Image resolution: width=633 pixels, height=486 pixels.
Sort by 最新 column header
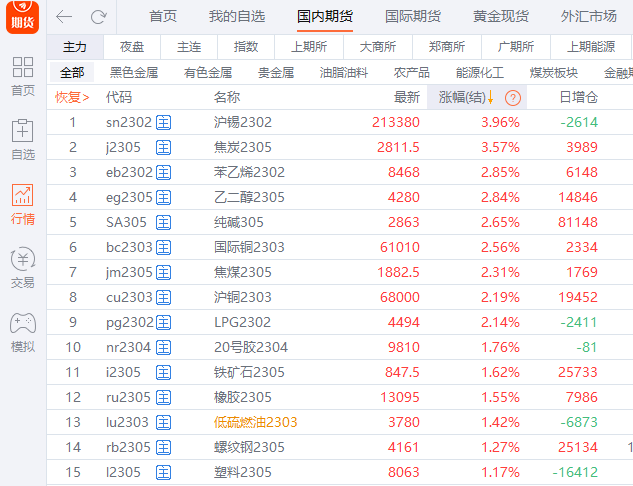pyautogui.click(x=407, y=97)
